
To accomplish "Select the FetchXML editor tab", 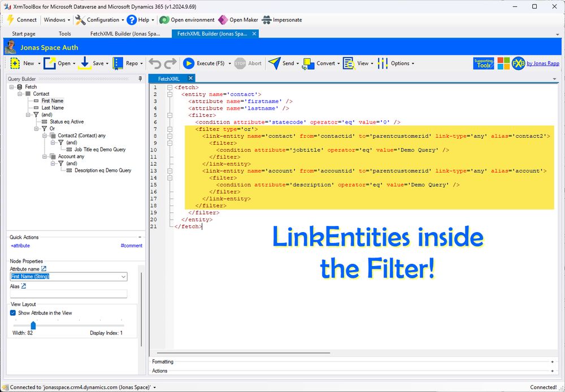I will click(168, 79).
